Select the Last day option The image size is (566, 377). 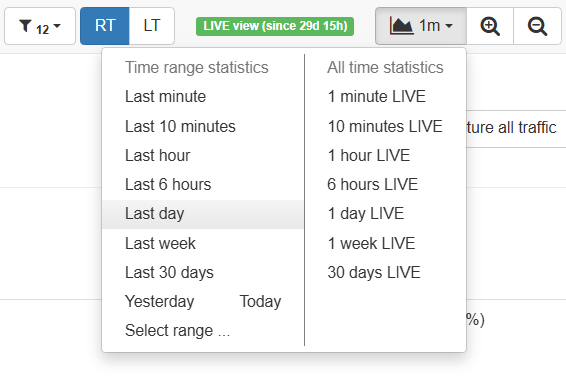(203, 214)
